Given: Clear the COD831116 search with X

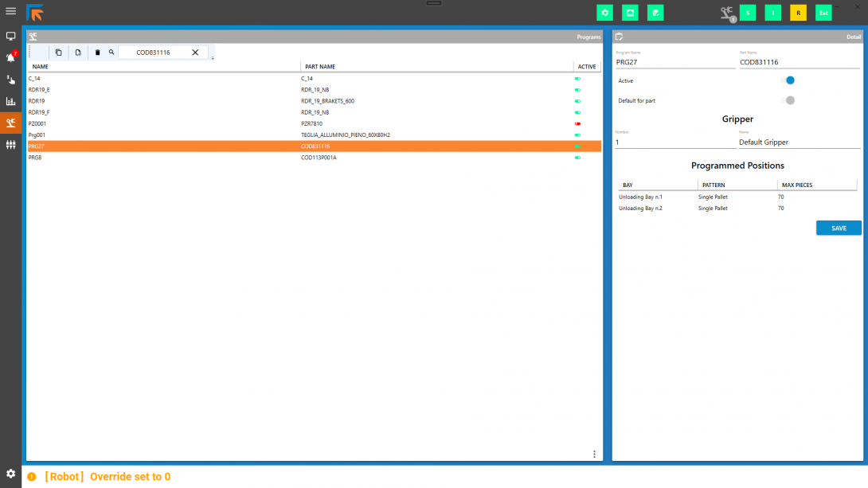Looking at the screenshot, I should pos(195,53).
